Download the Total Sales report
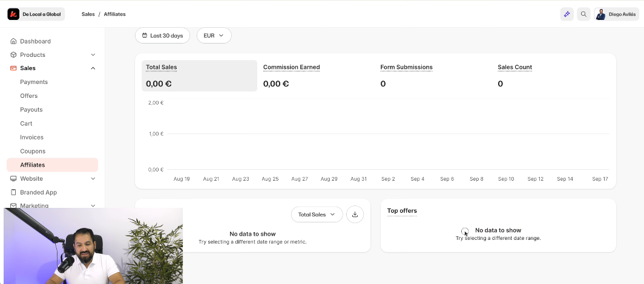The width and height of the screenshot is (644, 284). pos(355,215)
